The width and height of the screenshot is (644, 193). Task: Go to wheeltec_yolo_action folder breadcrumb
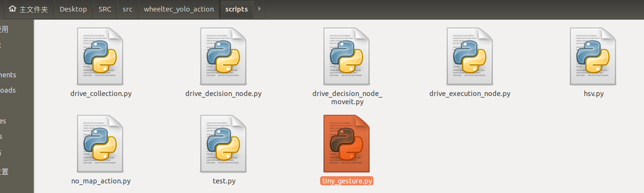(179, 9)
